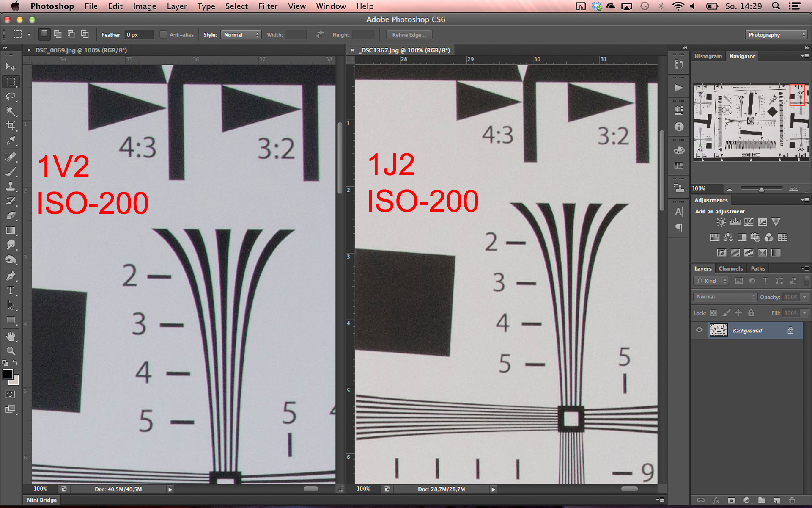
Task: Add a Brightness/Contrast adjustment
Action: [x=721, y=222]
